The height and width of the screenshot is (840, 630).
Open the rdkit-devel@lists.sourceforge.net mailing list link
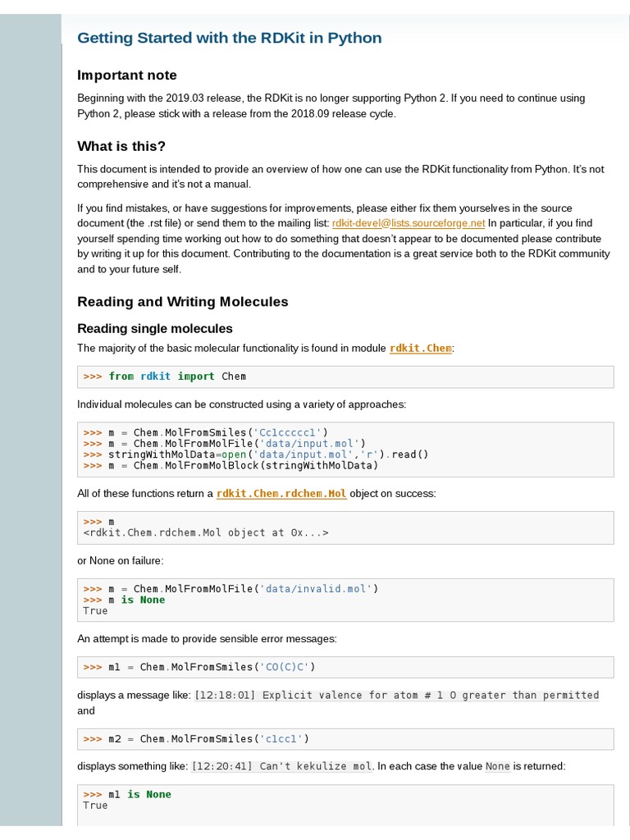(409, 223)
